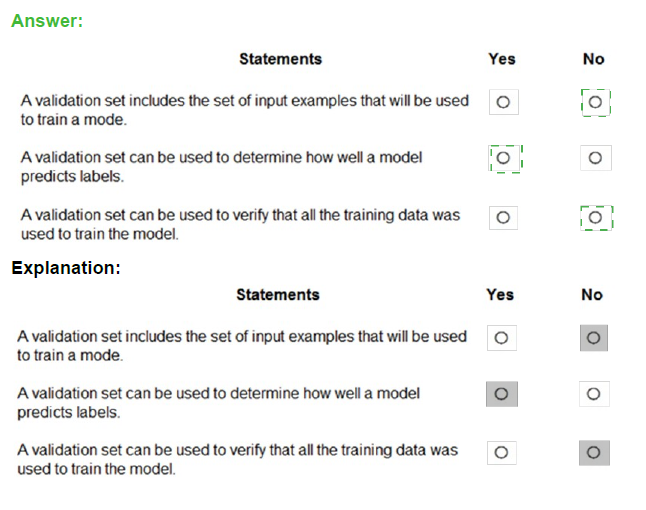Click the green Answer heading
646x510 pixels.
point(47,21)
